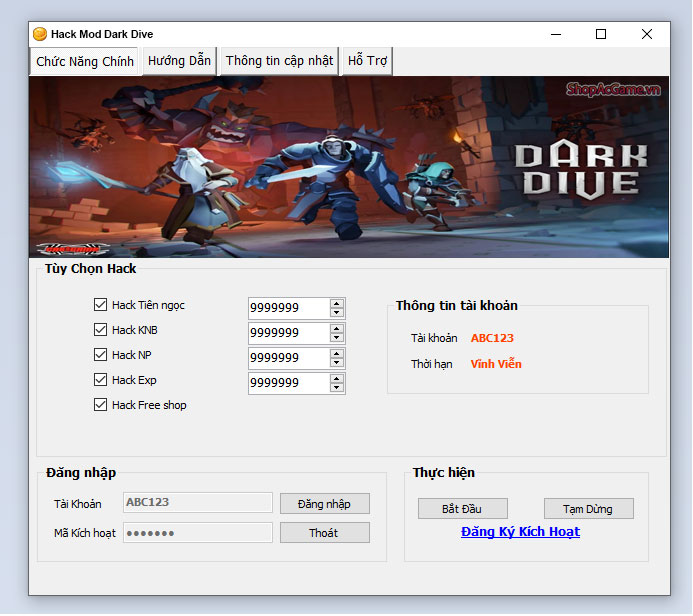
Task: Close the Hack Mod Dark Dive window
Action: (647, 34)
